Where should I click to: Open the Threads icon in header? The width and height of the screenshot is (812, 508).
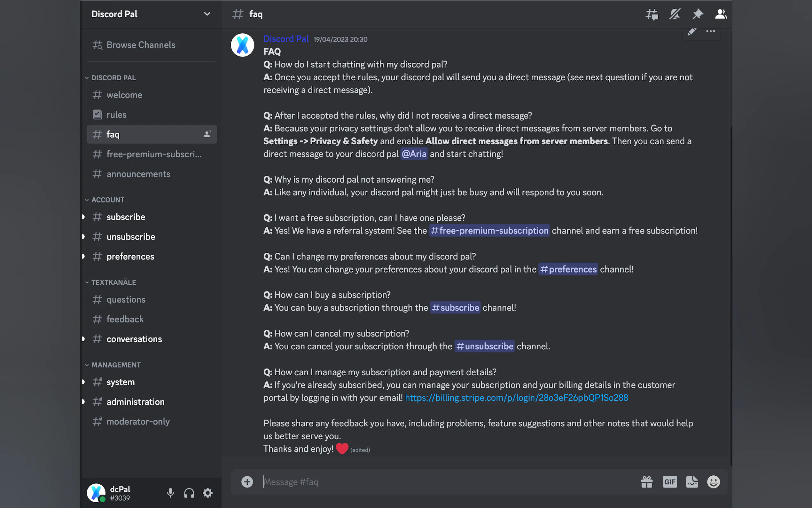point(652,14)
